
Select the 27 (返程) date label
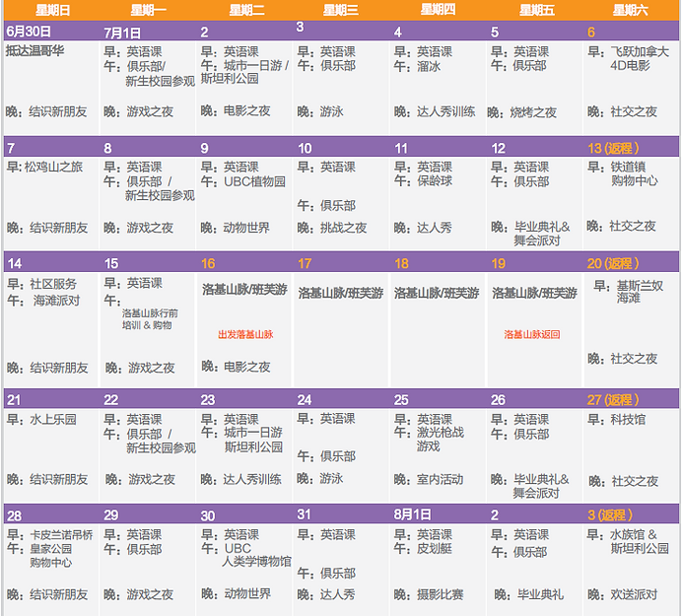click(x=613, y=400)
